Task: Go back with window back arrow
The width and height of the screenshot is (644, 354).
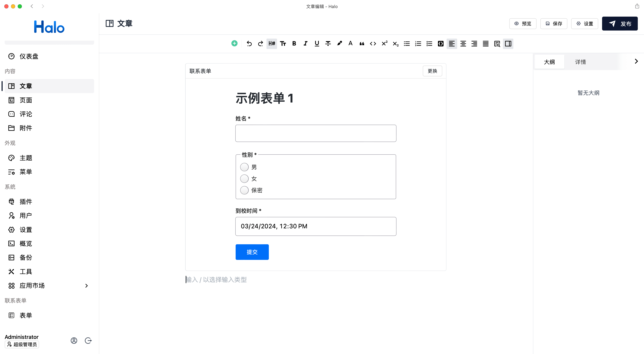Action: coord(32,6)
